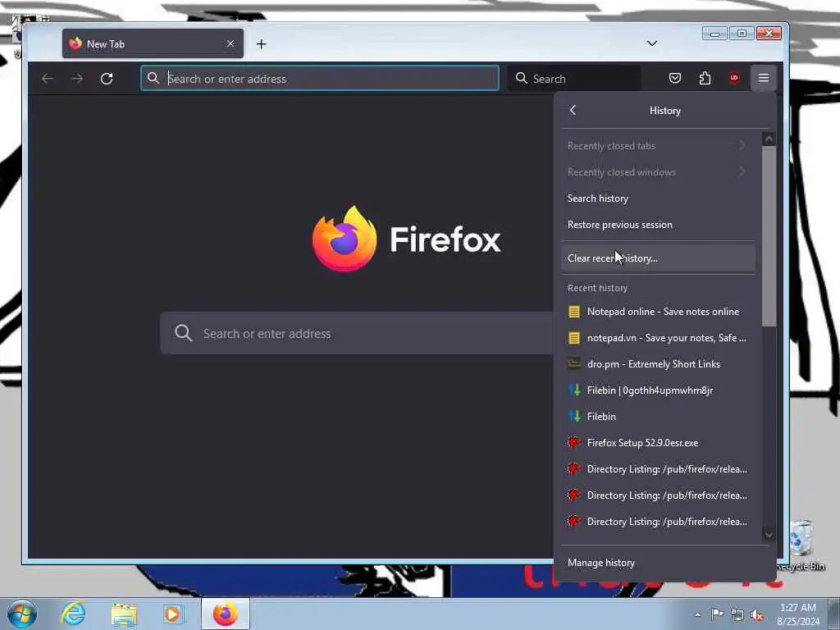Select Clear recent history option
This screenshot has height=630, width=840.
pyautogui.click(x=658, y=258)
